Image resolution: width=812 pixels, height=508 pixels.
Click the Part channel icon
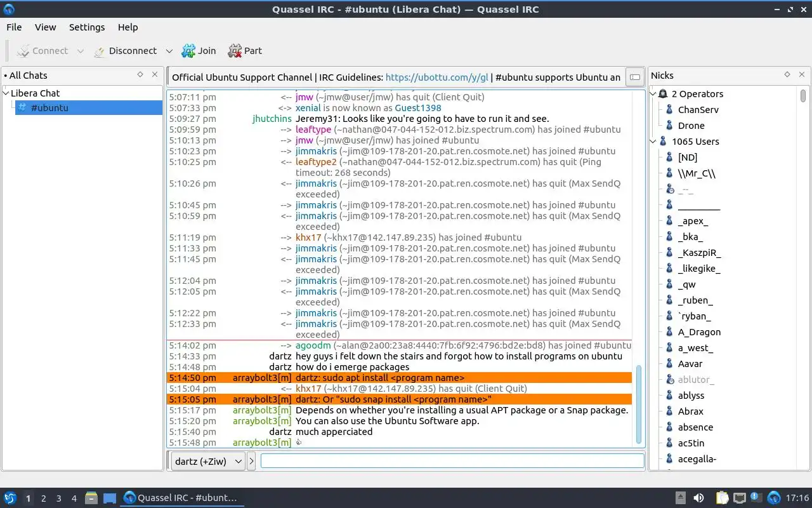click(x=235, y=51)
